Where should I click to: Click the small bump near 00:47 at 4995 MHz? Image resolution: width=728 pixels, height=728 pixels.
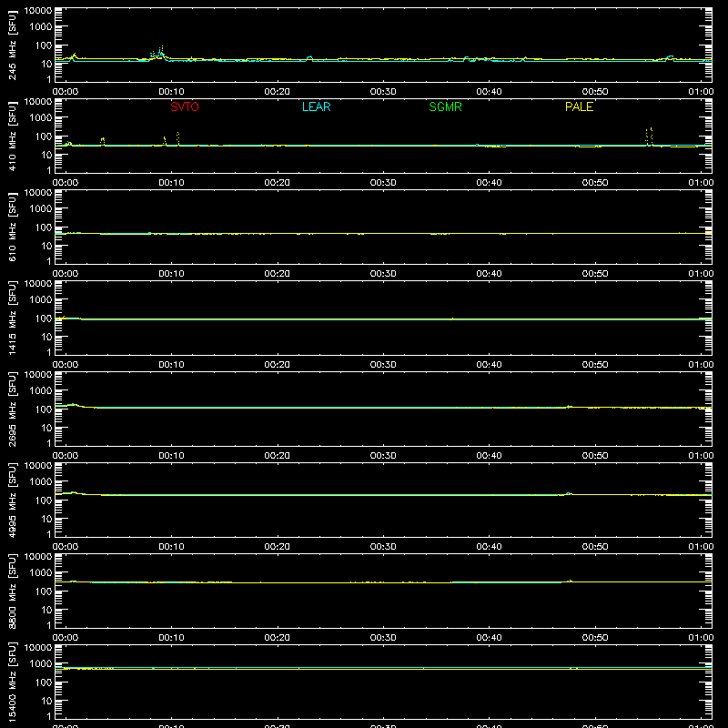568,493
